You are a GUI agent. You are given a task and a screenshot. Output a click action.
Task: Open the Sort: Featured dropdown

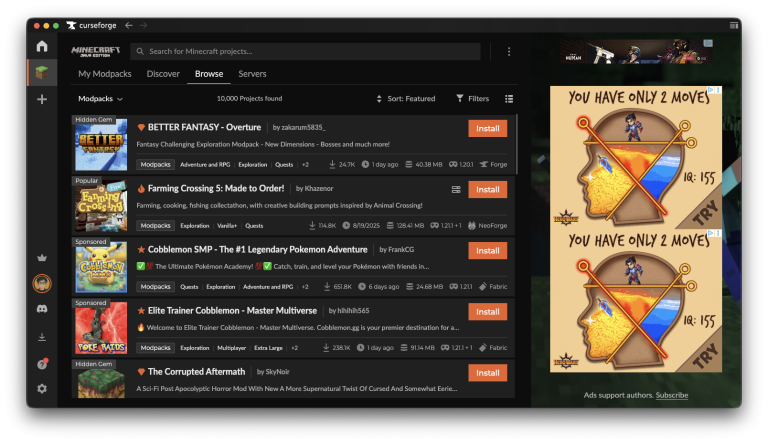(406, 98)
